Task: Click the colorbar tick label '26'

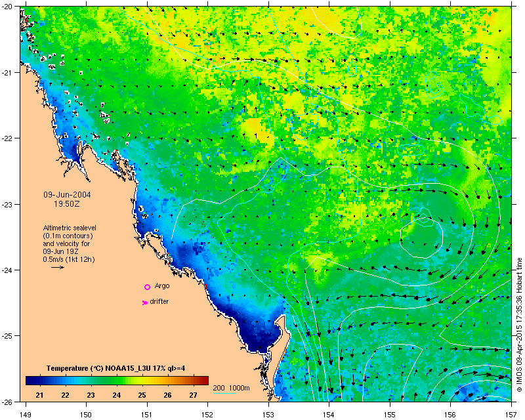Action: coord(168,395)
